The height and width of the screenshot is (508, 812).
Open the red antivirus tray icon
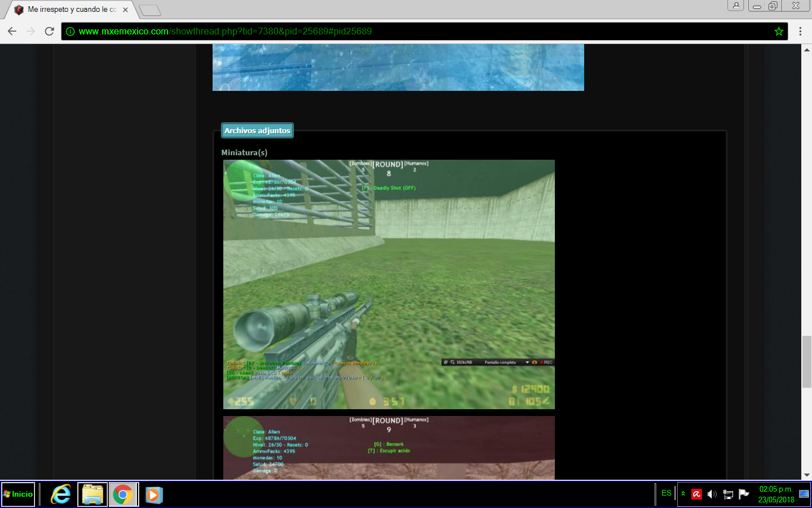coord(696,494)
